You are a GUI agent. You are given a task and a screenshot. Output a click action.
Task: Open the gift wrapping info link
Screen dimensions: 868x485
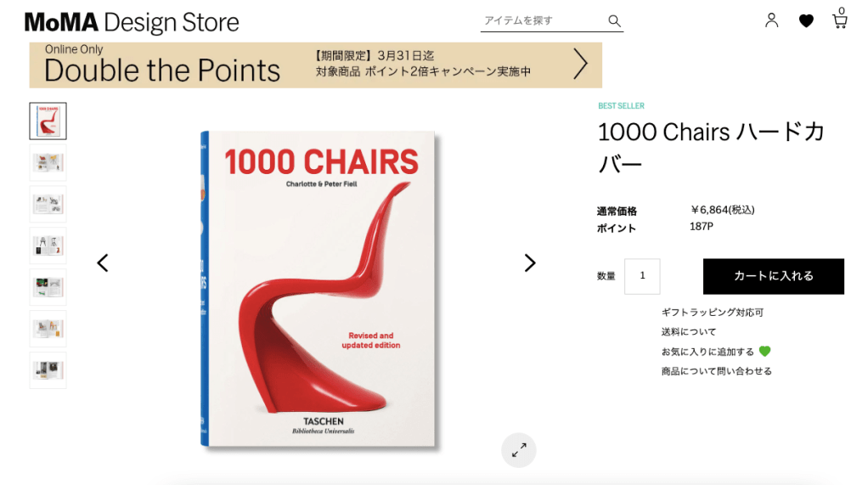click(712, 313)
